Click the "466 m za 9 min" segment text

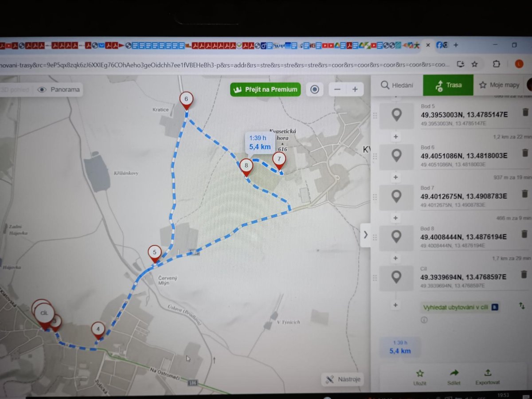tap(513, 218)
